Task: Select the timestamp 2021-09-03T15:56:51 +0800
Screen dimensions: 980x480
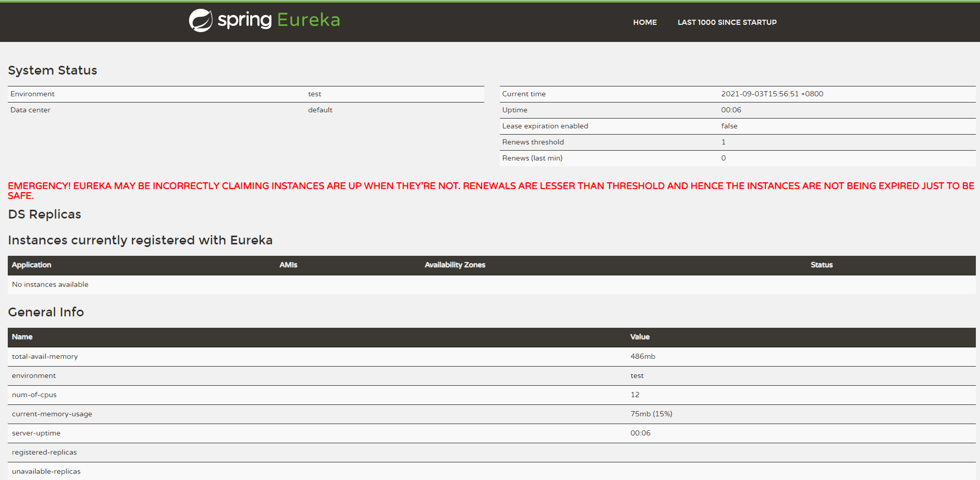Action: point(772,94)
